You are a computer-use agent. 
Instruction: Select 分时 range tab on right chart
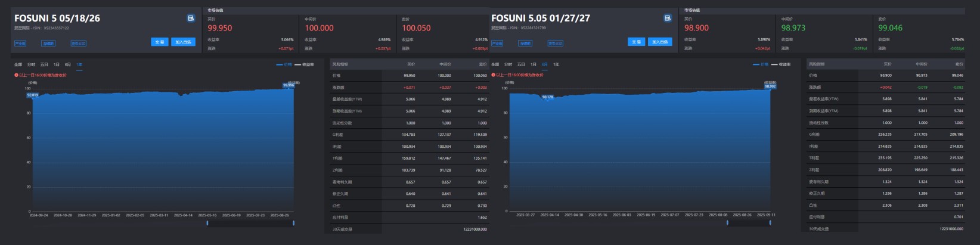tap(508, 64)
